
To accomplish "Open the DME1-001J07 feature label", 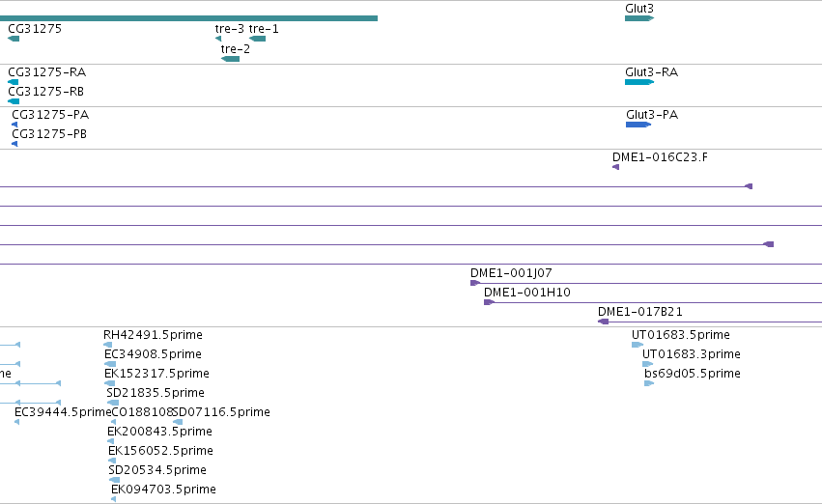I will pos(511,273).
